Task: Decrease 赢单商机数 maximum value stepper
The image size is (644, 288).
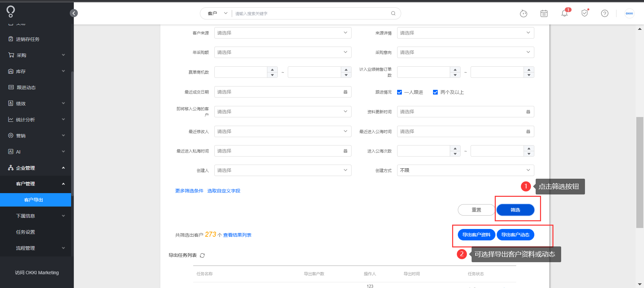Action: pyautogui.click(x=346, y=75)
